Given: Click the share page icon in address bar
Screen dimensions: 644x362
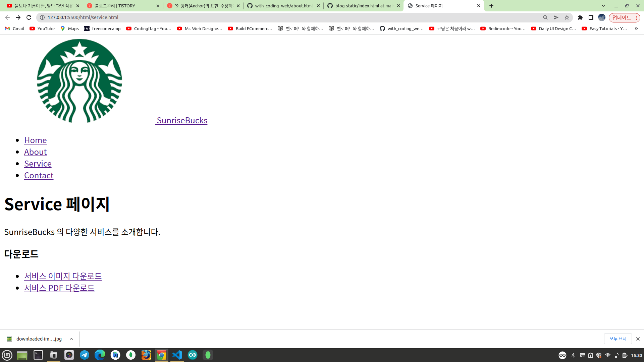Looking at the screenshot, I should click(556, 17).
